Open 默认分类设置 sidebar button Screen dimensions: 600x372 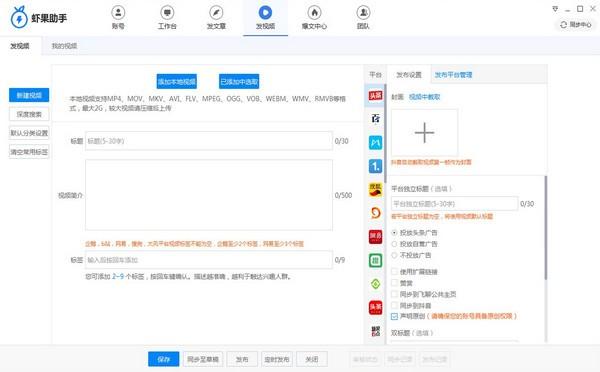click(x=29, y=133)
